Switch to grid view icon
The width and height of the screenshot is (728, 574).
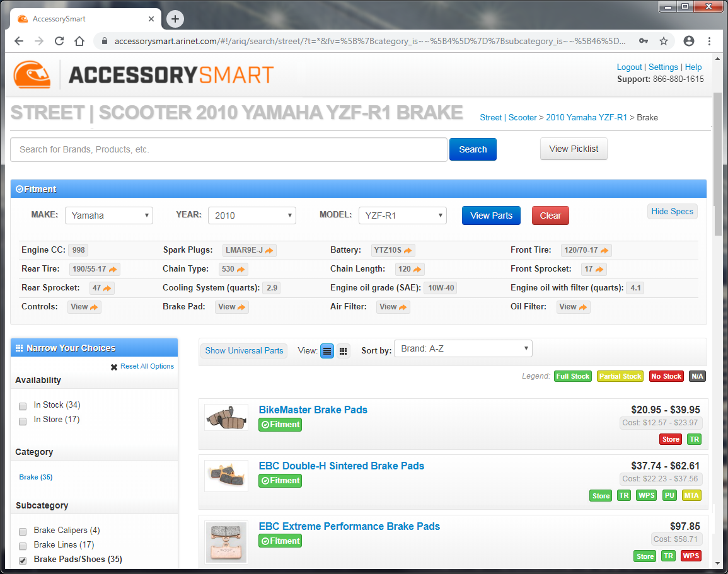pos(343,351)
